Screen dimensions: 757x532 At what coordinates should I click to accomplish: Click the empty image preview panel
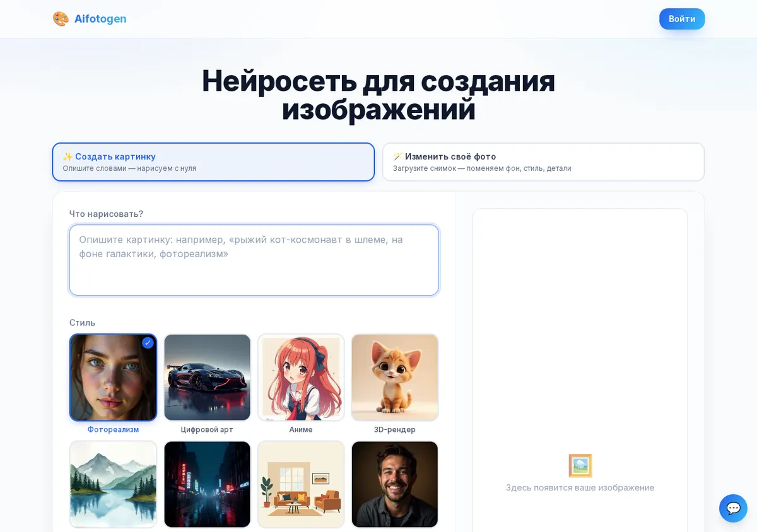coord(580,370)
